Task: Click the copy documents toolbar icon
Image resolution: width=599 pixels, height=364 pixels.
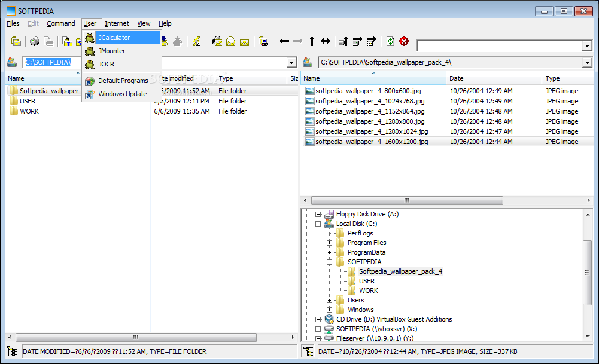Action: pos(48,41)
